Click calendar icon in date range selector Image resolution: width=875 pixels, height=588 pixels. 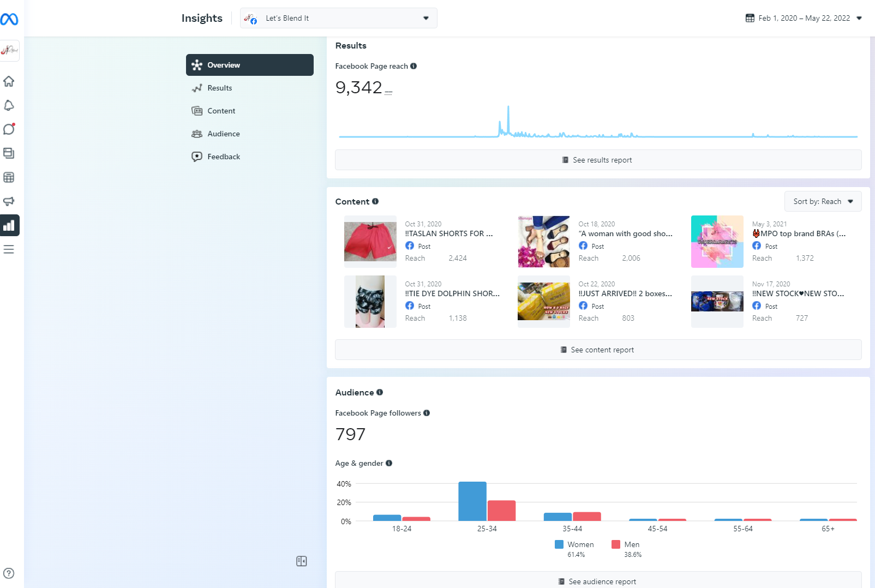(750, 18)
